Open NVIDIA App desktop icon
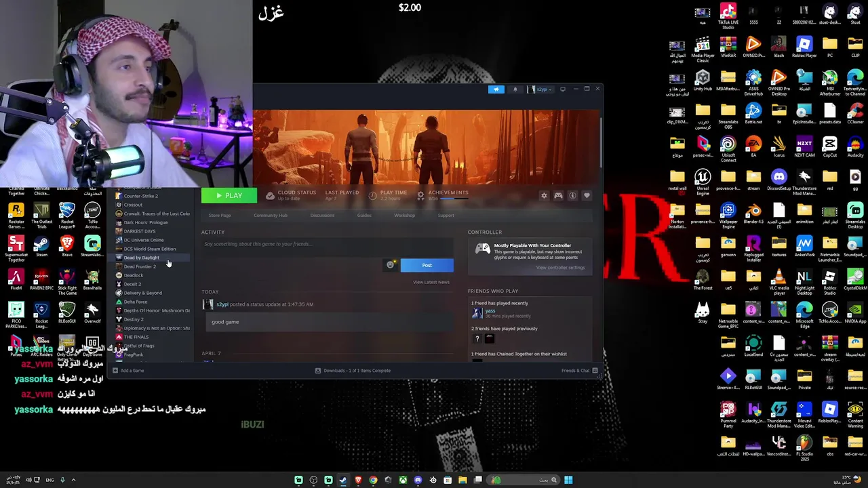 click(855, 313)
